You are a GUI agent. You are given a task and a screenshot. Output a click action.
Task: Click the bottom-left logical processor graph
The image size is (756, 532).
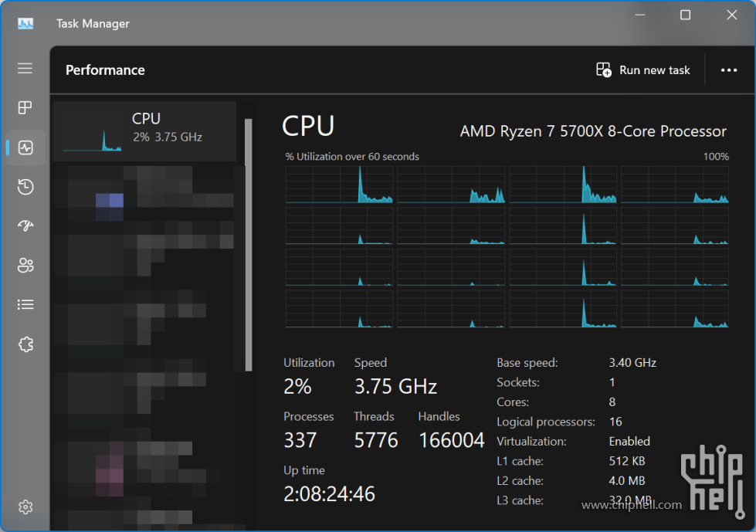pos(339,309)
